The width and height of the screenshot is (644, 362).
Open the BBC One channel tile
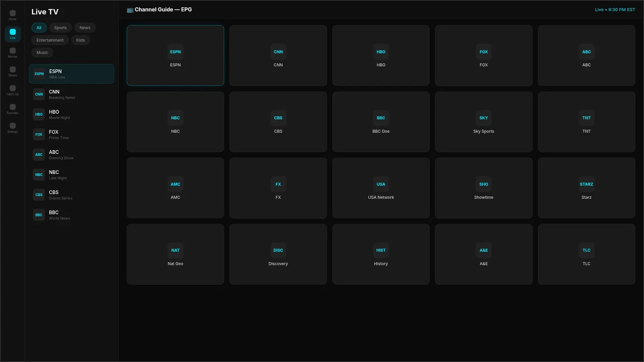pyautogui.click(x=381, y=122)
